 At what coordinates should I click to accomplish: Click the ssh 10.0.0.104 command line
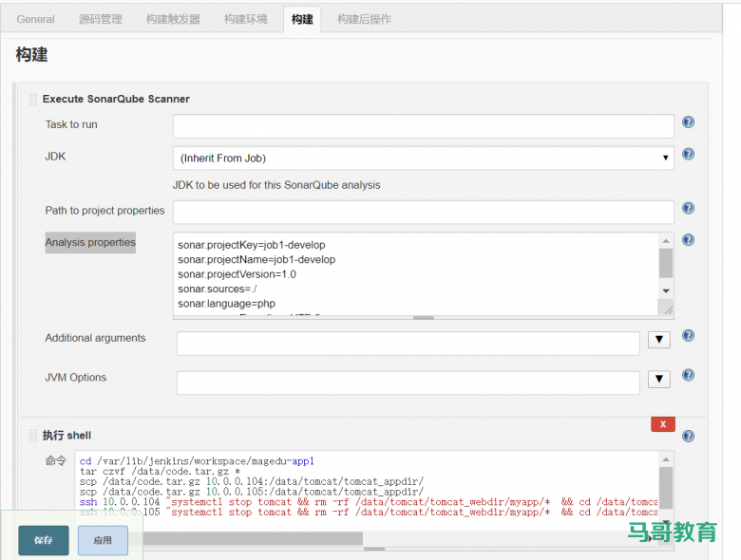click(x=369, y=501)
